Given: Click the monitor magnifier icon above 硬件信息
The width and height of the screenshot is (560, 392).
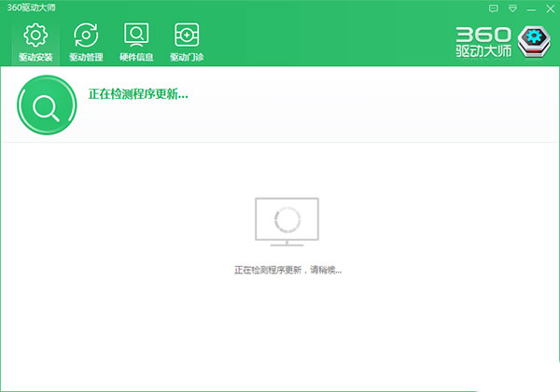Looking at the screenshot, I should [136, 35].
